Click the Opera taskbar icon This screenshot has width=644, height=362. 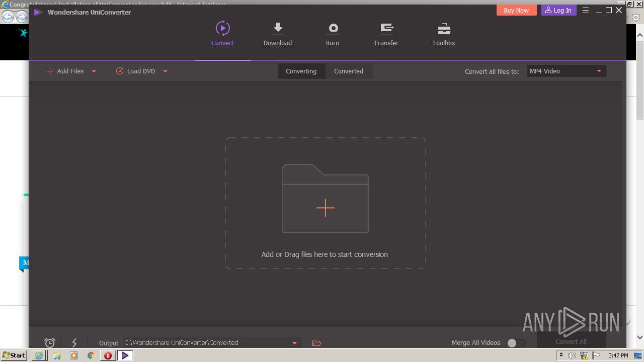click(108, 355)
